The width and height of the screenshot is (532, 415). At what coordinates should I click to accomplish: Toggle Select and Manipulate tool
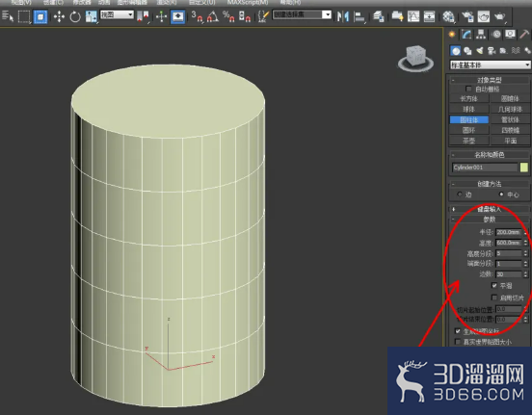pyautogui.click(x=162, y=16)
